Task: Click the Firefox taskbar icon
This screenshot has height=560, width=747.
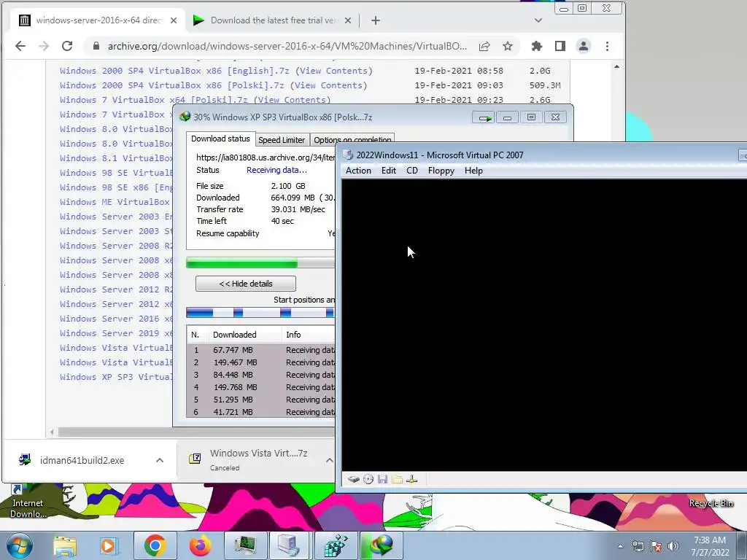Action: [200, 545]
